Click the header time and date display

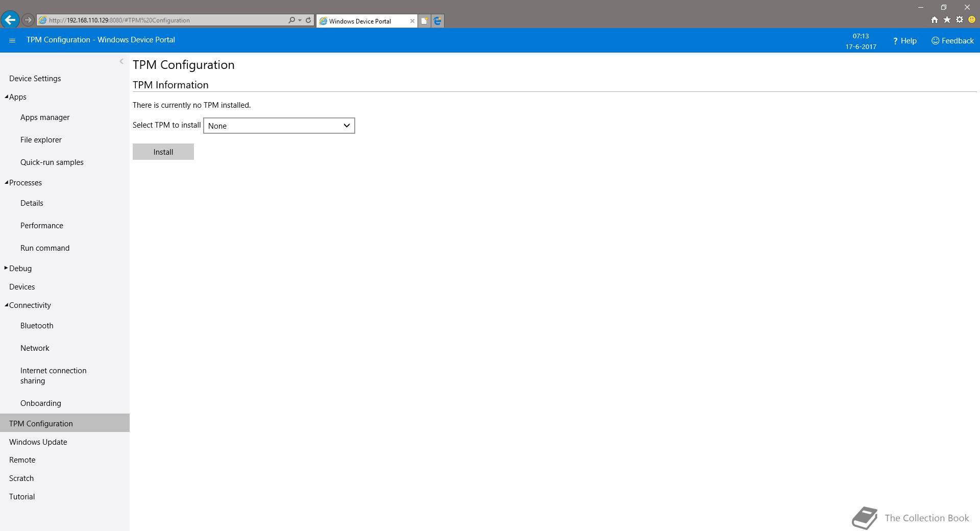861,41
